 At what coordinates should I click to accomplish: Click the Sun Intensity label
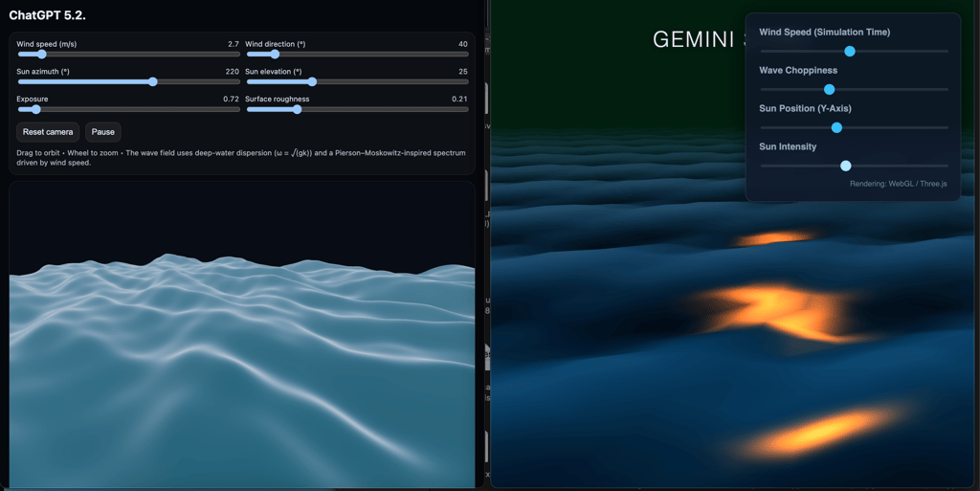[788, 146]
